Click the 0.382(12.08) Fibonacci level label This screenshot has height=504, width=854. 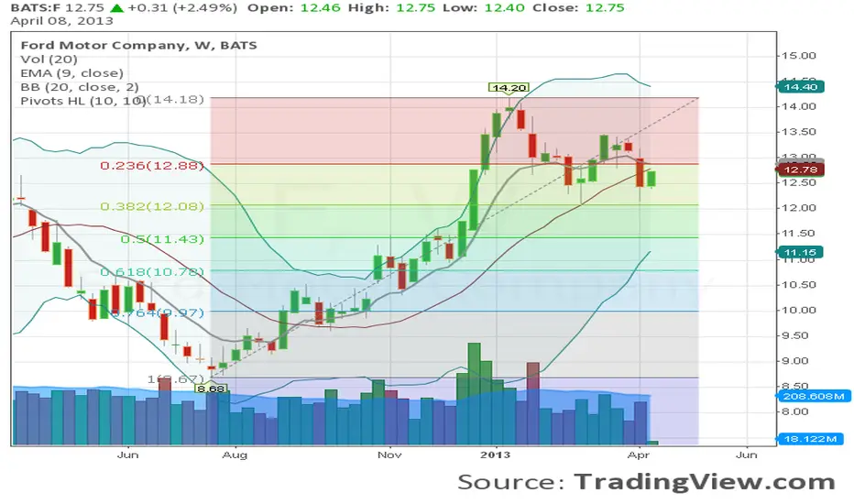152,206
